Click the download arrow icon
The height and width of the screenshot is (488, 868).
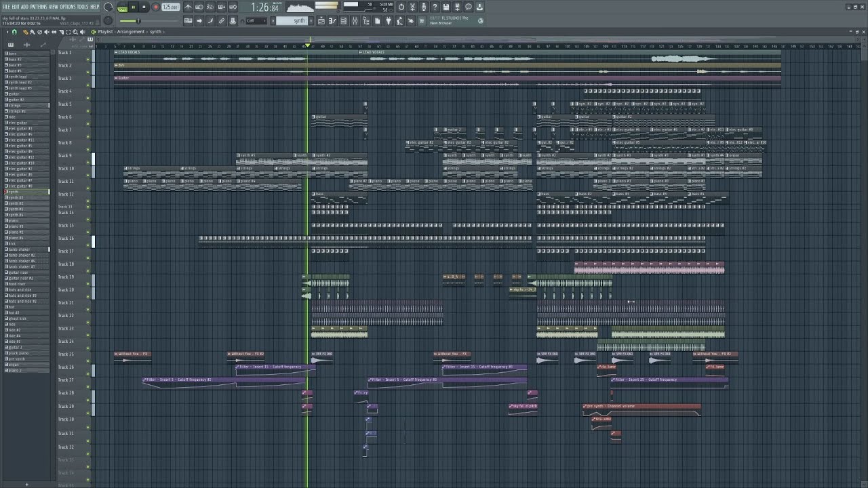tap(479, 7)
